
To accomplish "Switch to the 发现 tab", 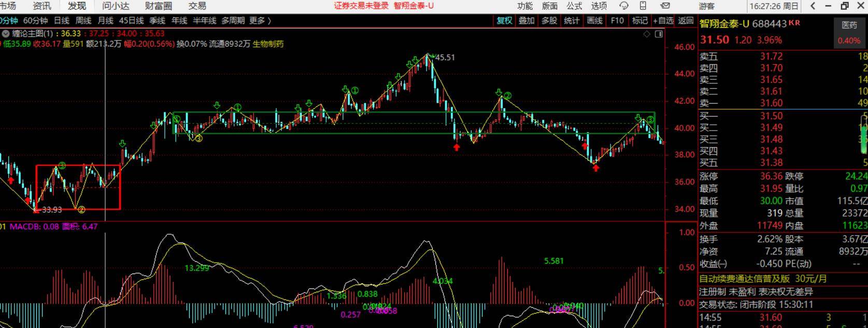I will (x=77, y=6).
